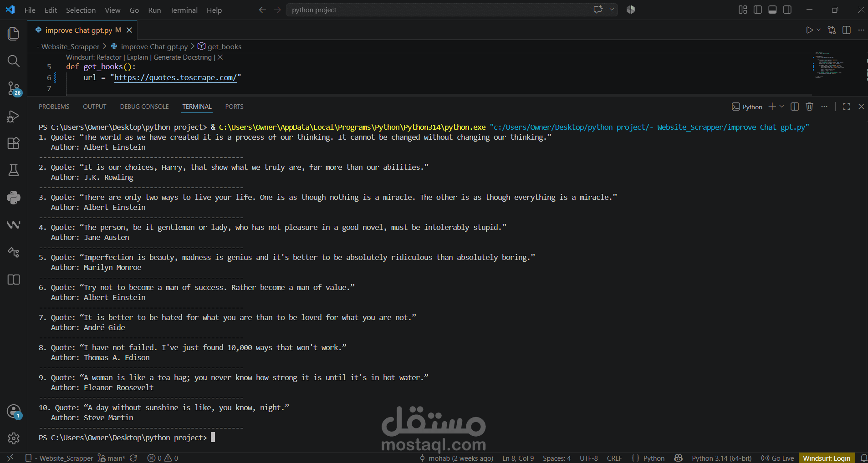Toggle Secondary Side Bar visibility
Viewport: 868px width, 463px height.
787,10
